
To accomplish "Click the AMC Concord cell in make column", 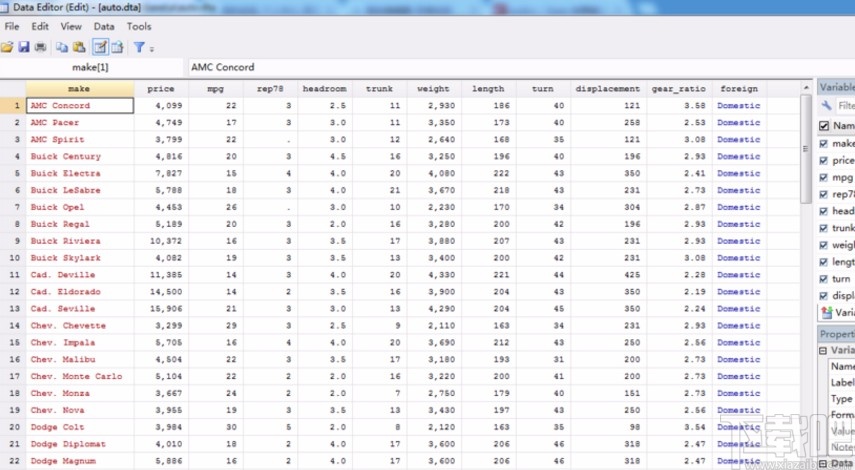I will 80,106.
